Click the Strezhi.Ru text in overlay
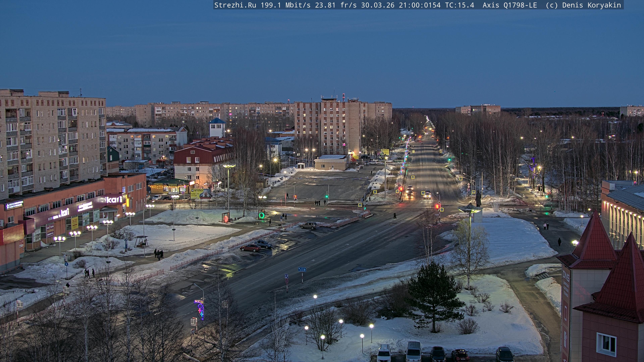The height and width of the screenshot is (362, 644). 235,5
